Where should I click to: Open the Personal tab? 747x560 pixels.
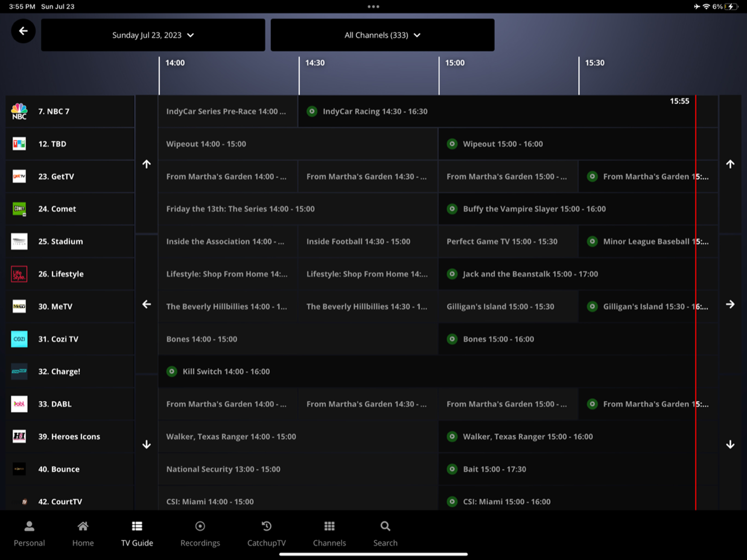[x=29, y=534]
